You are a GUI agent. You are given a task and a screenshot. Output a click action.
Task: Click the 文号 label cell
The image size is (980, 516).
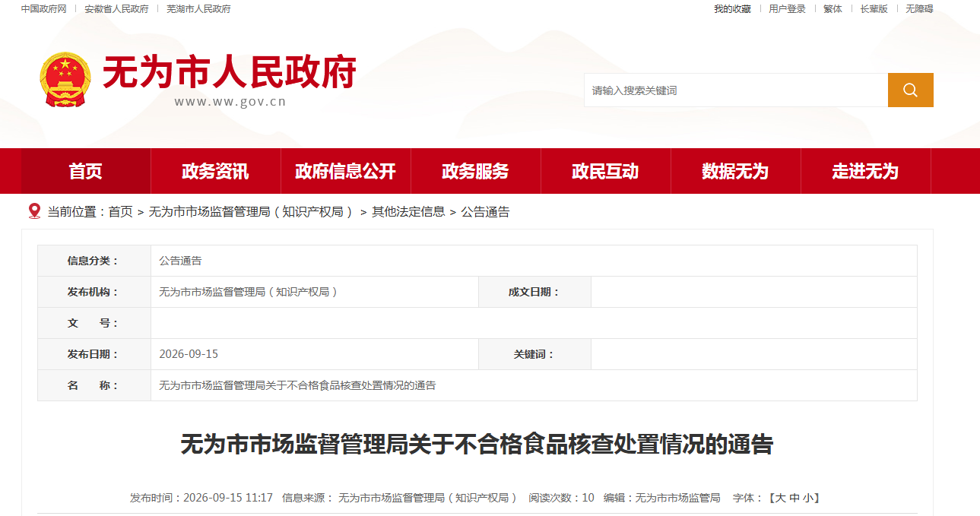[x=94, y=323]
